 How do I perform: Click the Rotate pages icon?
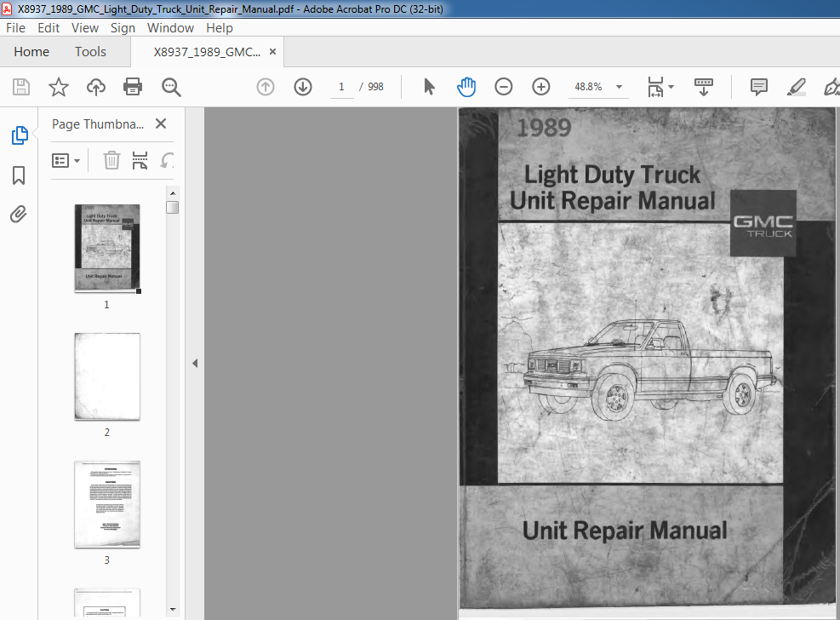[167, 160]
